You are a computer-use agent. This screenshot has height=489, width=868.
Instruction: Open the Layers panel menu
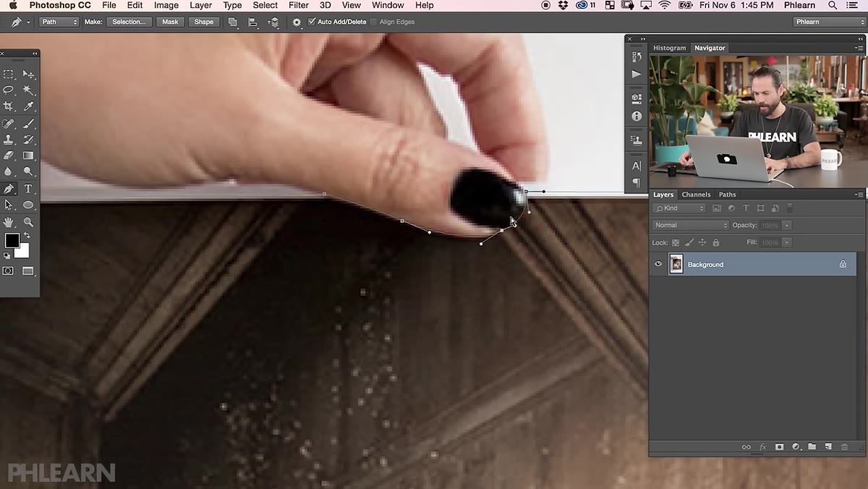[859, 195]
